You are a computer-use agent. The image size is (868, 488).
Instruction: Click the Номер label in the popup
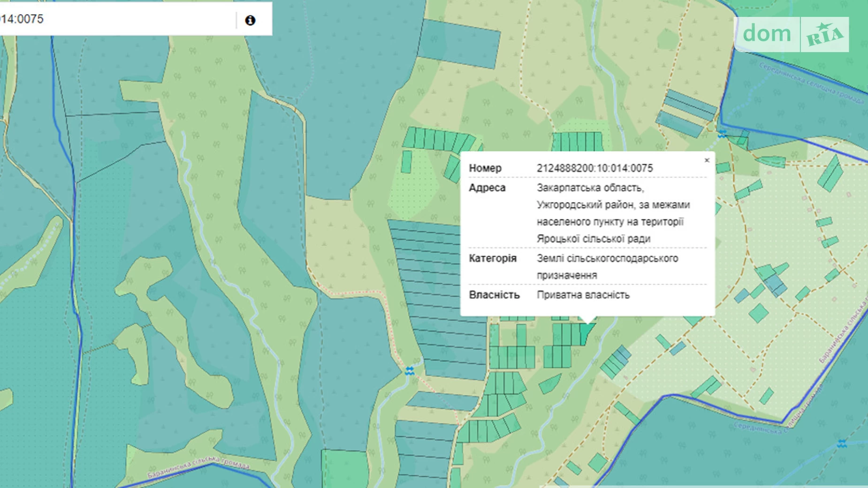(x=485, y=168)
